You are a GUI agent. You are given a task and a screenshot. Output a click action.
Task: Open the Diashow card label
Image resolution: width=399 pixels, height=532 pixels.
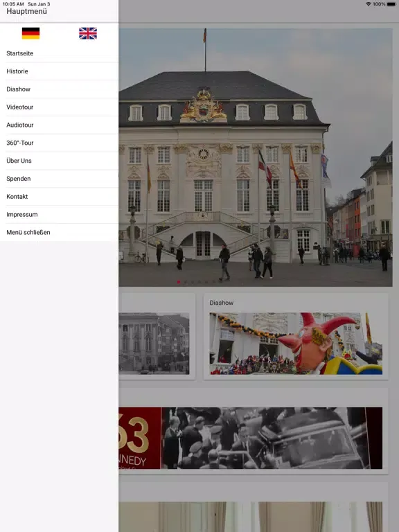[x=221, y=303]
